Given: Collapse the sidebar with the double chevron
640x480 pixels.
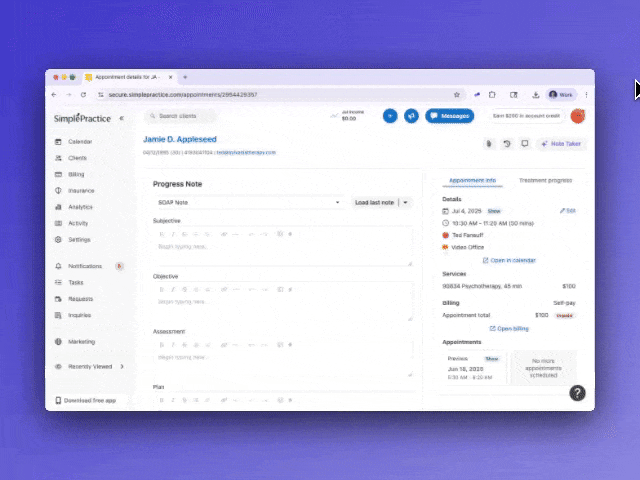Looking at the screenshot, I should (x=122, y=118).
